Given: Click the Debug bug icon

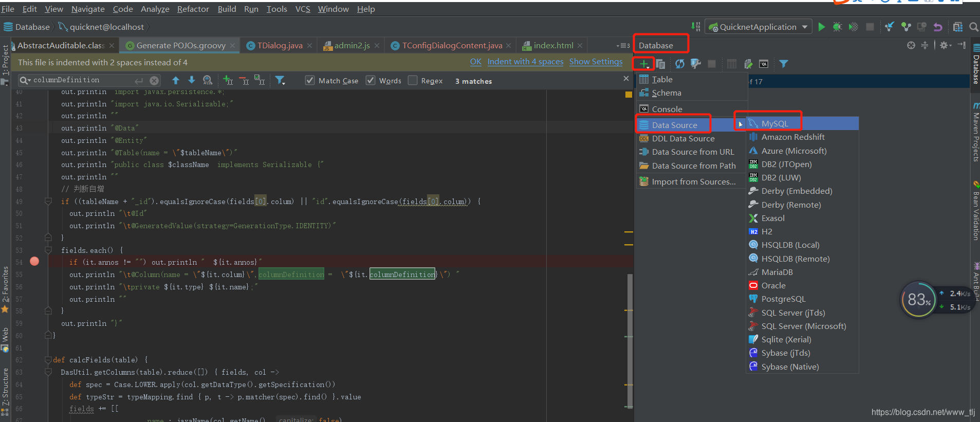Looking at the screenshot, I should tap(837, 27).
